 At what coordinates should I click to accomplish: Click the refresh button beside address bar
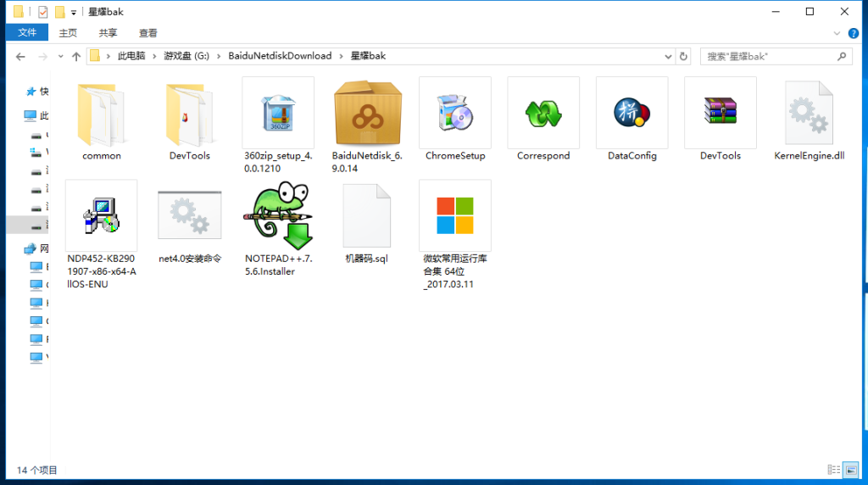click(x=683, y=57)
